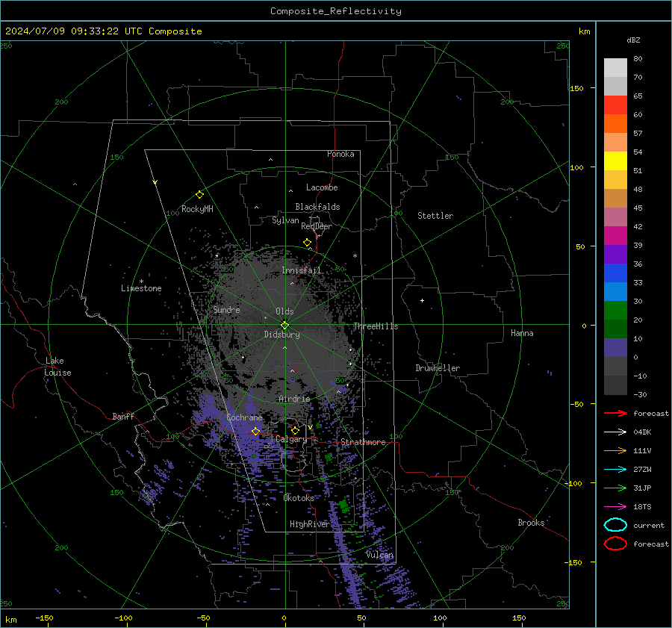Click the ThreeHills label
This screenshot has width=672, height=628.
pos(376,326)
